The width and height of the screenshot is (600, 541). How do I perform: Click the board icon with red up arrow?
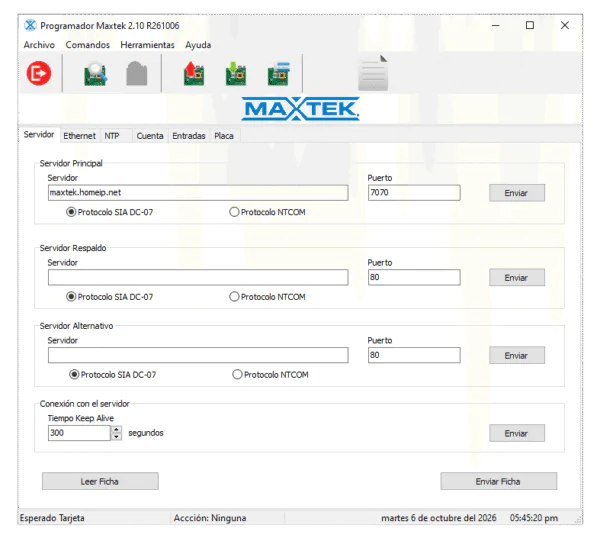click(194, 73)
